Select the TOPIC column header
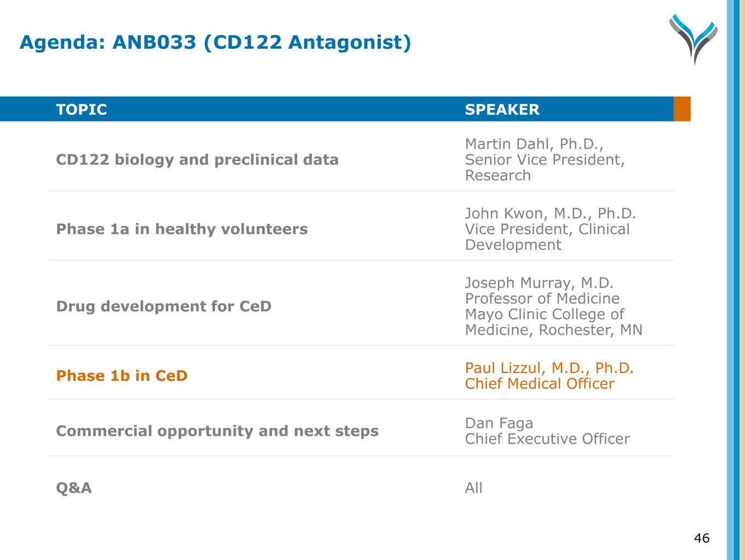 [82, 109]
